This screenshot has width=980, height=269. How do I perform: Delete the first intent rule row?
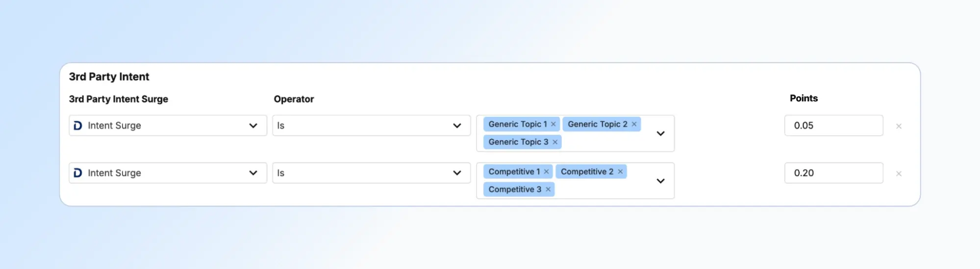tap(899, 126)
